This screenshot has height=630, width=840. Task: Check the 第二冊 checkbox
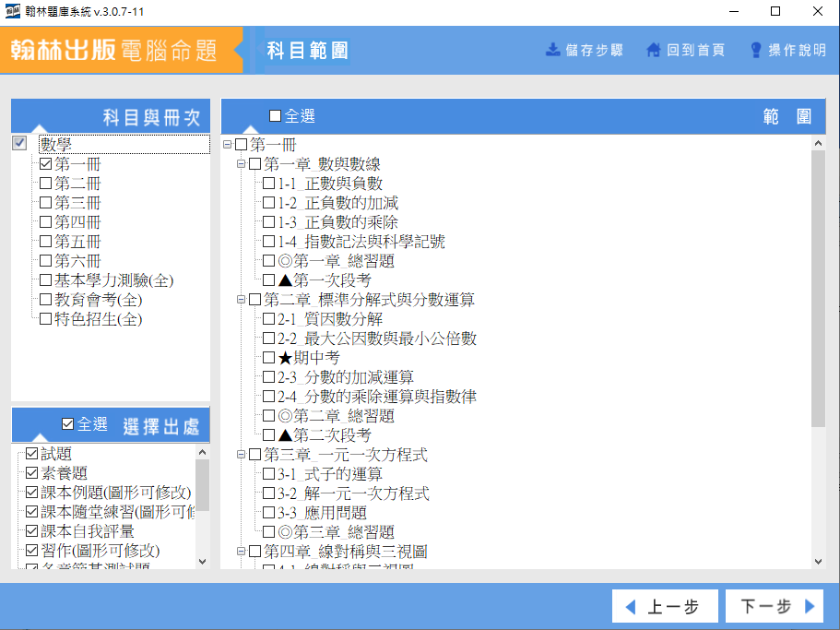(45, 184)
